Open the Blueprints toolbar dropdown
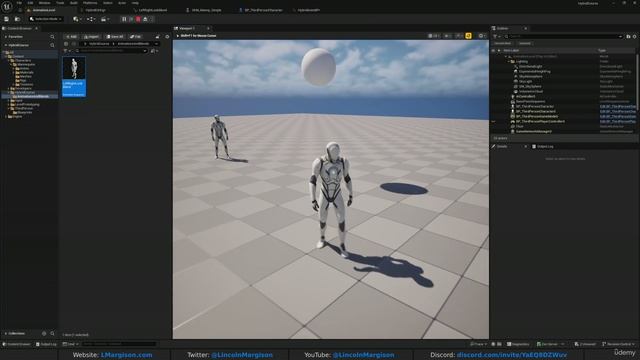 pyautogui.click(x=91, y=19)
